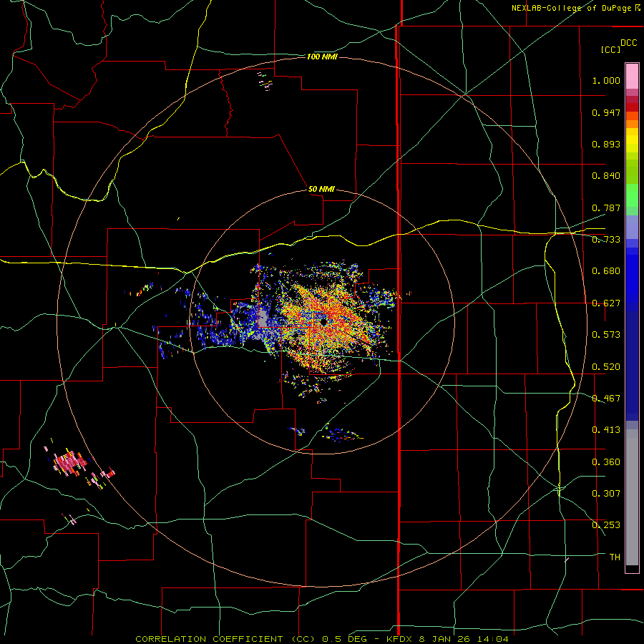Click the gray low-value color bar segment
644x644 pixels.
tap(632, 497)
